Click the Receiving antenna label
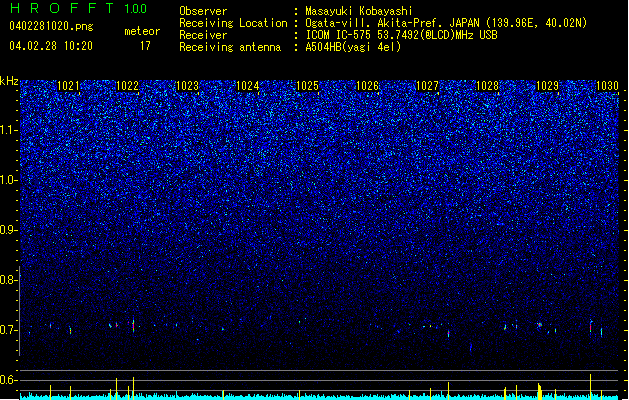The height and width of the screenshot is (400, 629). [x=230, y=47]
